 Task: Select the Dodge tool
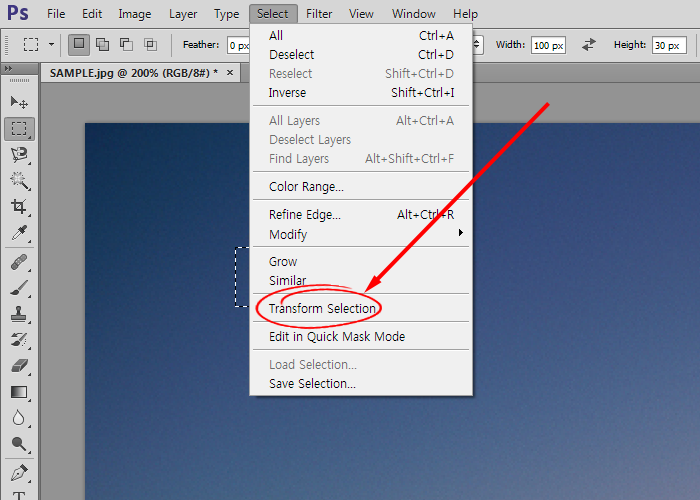(19, 444)
